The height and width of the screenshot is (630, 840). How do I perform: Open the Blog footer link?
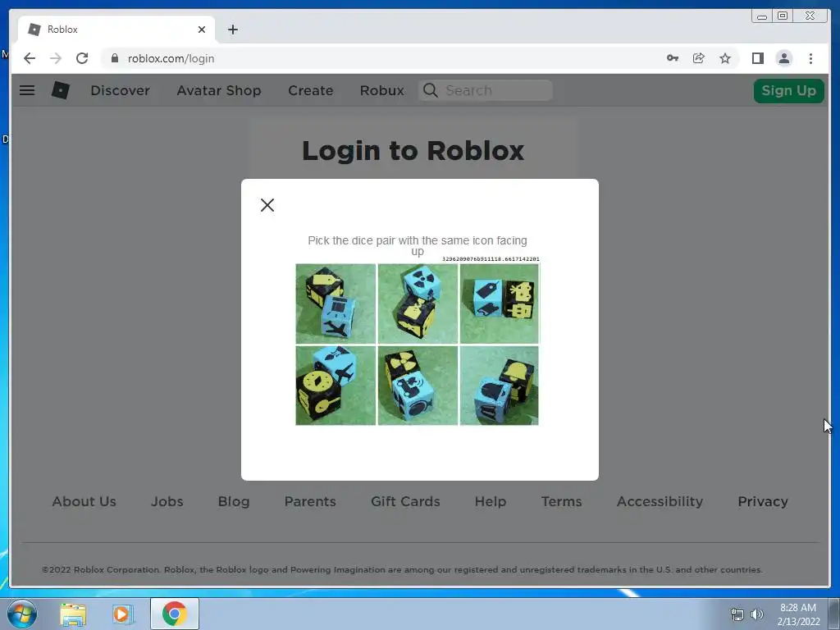[x=234, y=501]
